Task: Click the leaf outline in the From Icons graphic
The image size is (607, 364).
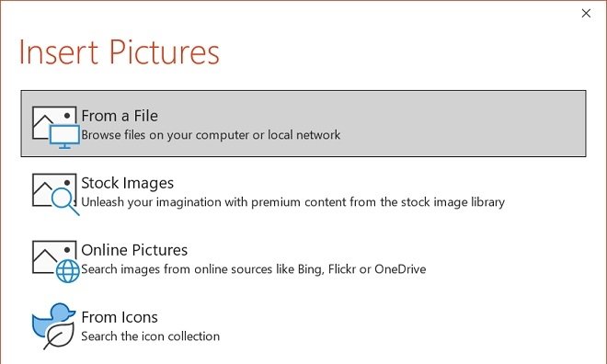Action: coord(59,336)
